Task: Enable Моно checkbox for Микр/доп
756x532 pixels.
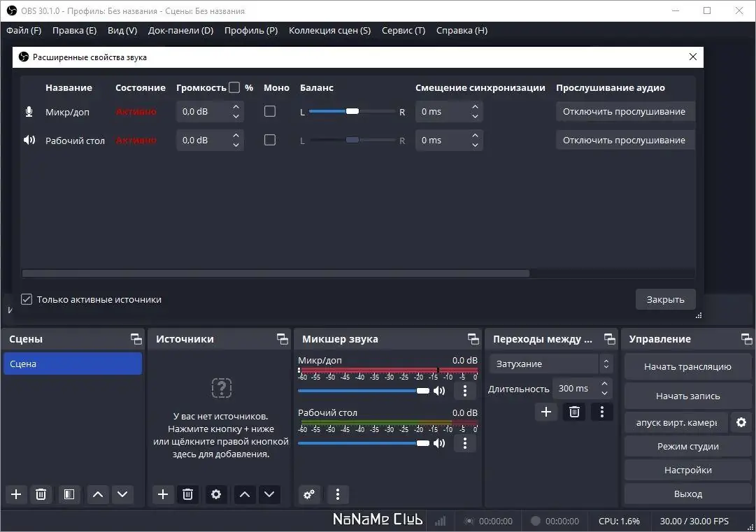Action: click(x=270, y=111)
